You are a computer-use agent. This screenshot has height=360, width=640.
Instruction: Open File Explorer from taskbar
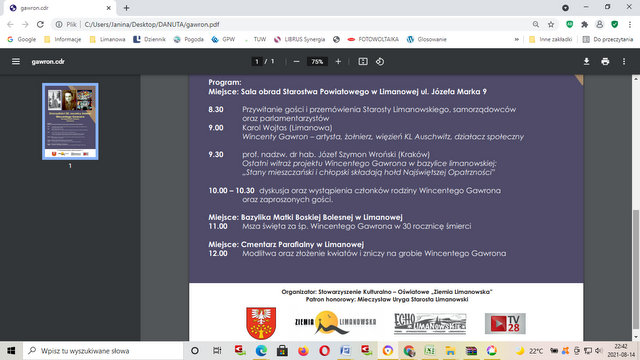click(450, 351)
